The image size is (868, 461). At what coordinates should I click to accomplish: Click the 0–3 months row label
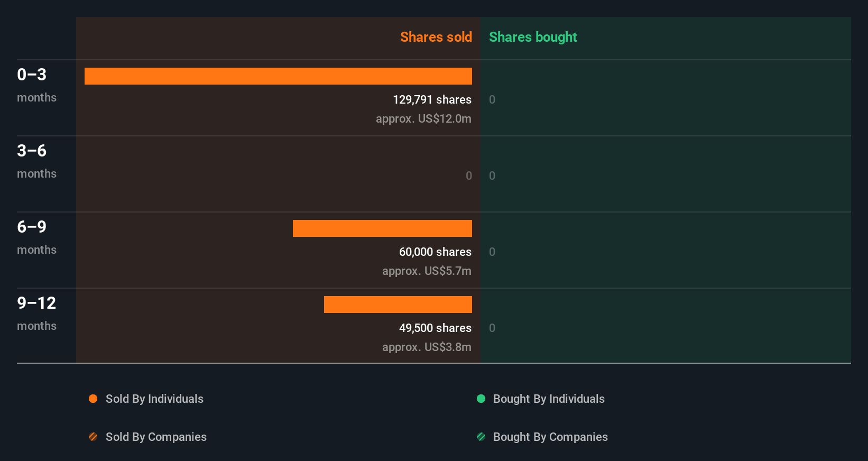click(36, 85)
